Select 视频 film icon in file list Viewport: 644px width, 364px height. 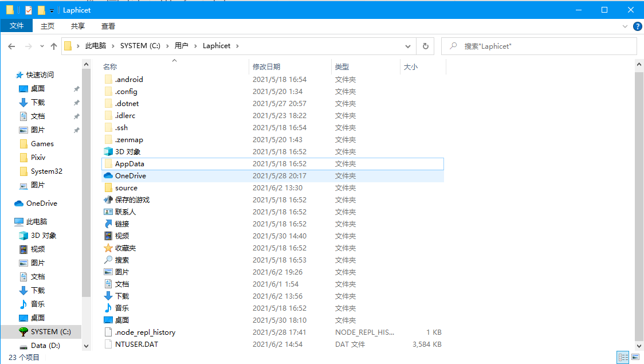point(108,236)
